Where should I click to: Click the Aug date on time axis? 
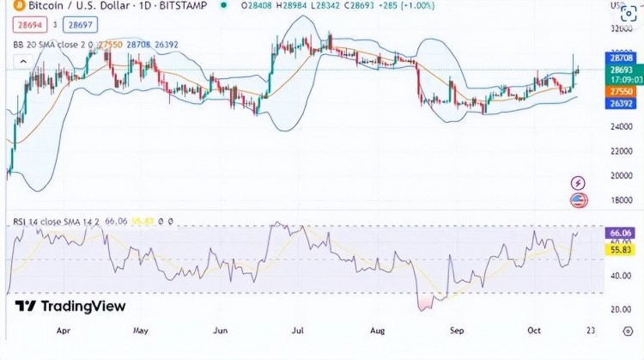(x=377, y=331)
